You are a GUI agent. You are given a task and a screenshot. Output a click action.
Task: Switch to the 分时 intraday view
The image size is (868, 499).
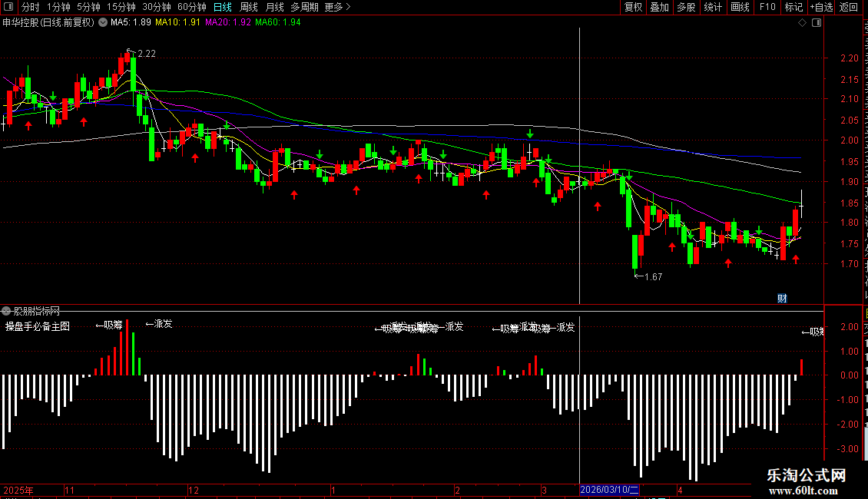click(x=31, y=7)
